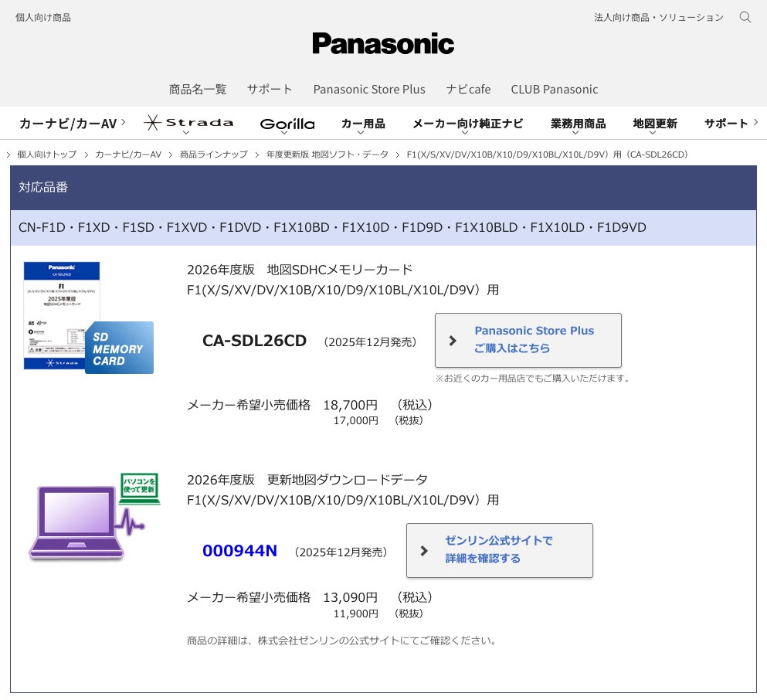Click the current breadcrumb F1(...)用(CA-SDL26CD)
Screen dimensions: 767x700
[548, 155]
